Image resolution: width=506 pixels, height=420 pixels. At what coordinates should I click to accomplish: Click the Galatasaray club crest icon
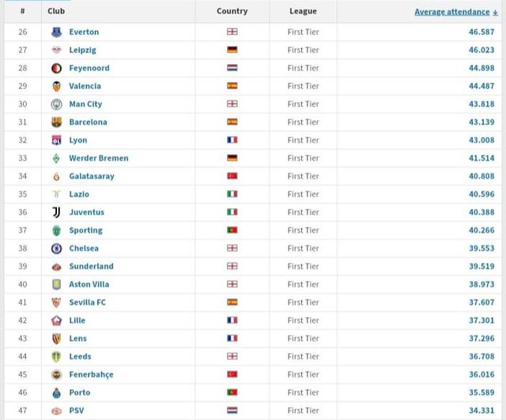point(56,176)
